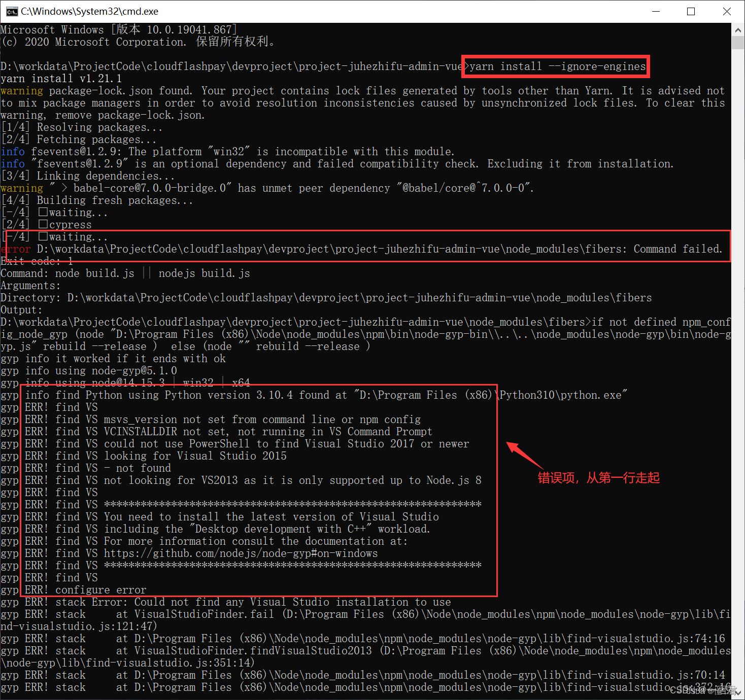The image size is (745, 700).
Task: Click the URL github.com/nodejs/node-gyp#on-windows
Action: click(x=241, y=553)
